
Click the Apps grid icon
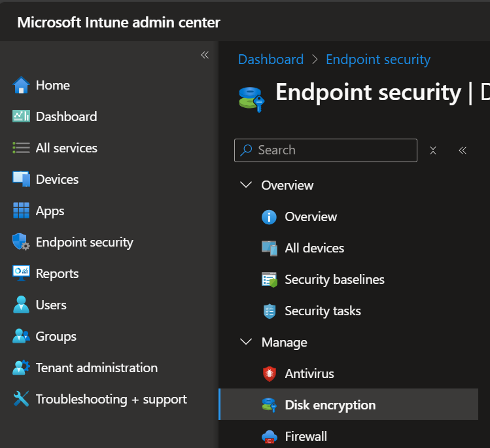(x=21, y=211)
